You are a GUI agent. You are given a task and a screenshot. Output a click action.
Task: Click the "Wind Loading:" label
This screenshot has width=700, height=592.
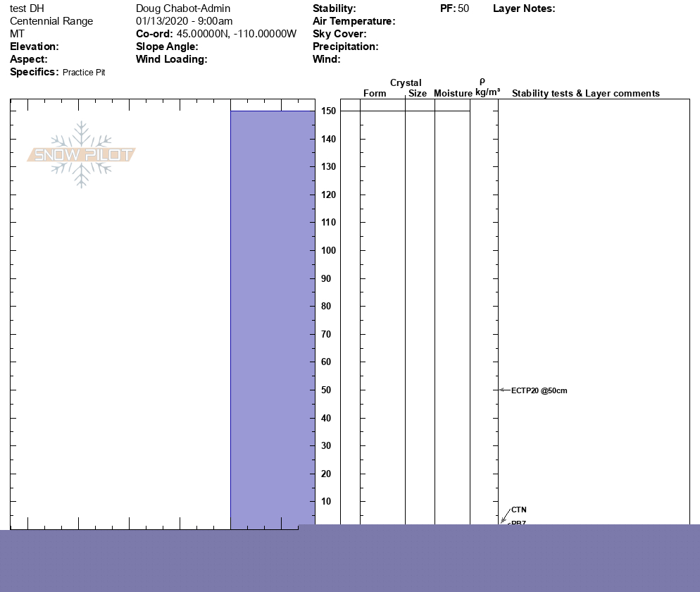(171, 59)
